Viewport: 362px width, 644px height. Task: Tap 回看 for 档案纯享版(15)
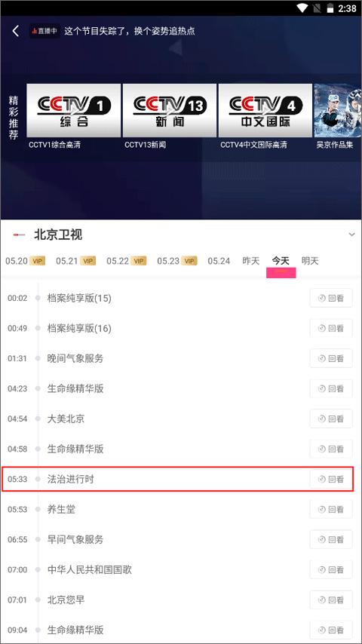pos(331,298)
